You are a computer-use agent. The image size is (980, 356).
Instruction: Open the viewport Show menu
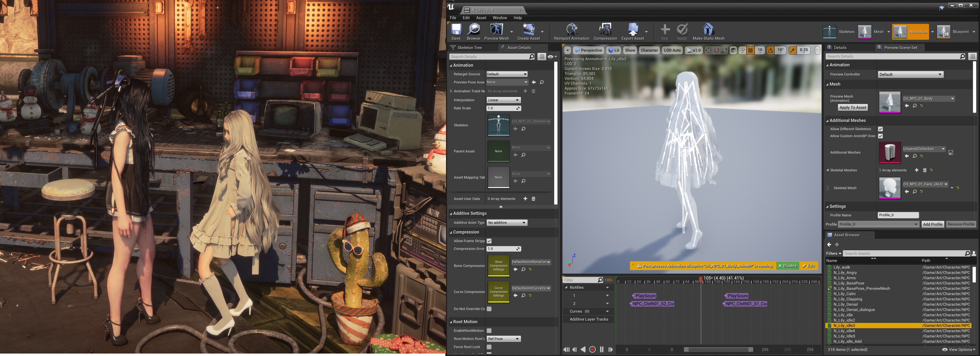630,50
